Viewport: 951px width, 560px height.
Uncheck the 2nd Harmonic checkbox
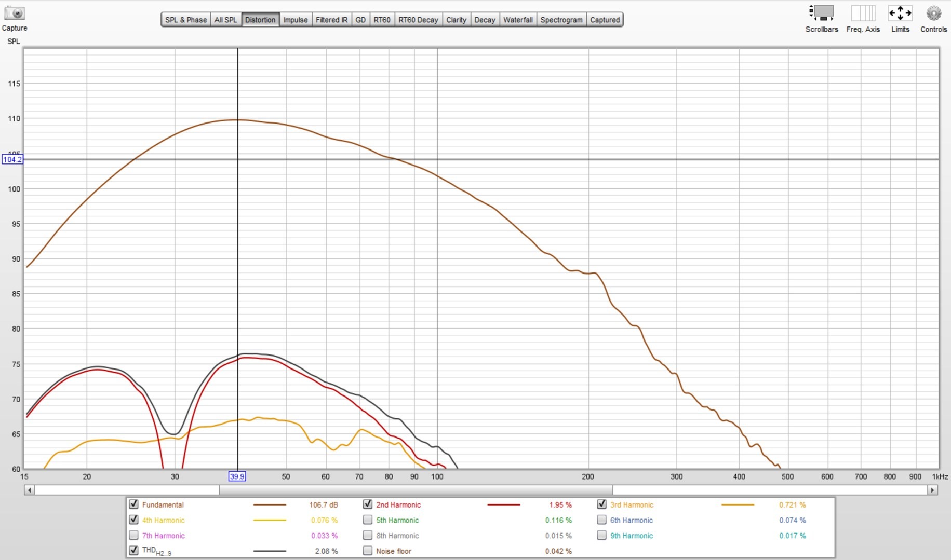coord(368,504)
